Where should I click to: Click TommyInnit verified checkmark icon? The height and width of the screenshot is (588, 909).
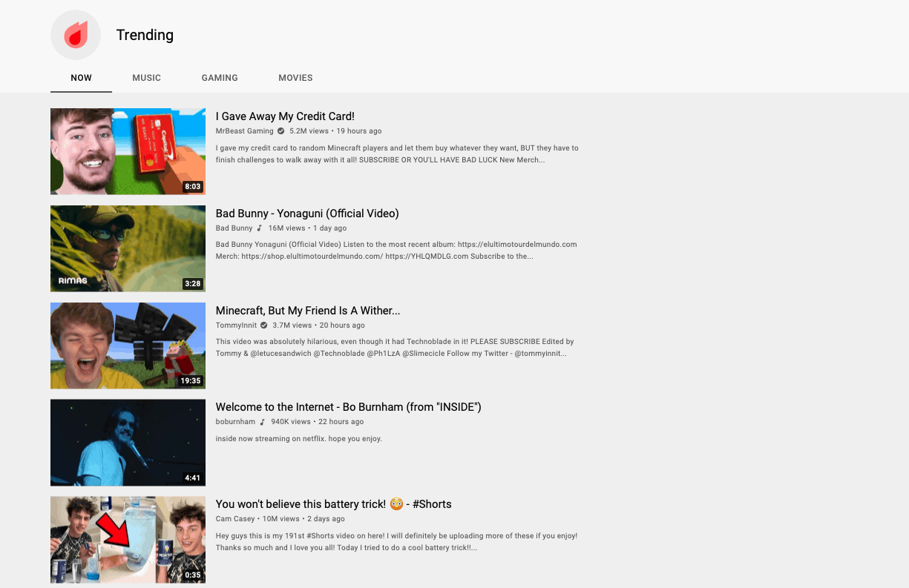pos(263,326)
